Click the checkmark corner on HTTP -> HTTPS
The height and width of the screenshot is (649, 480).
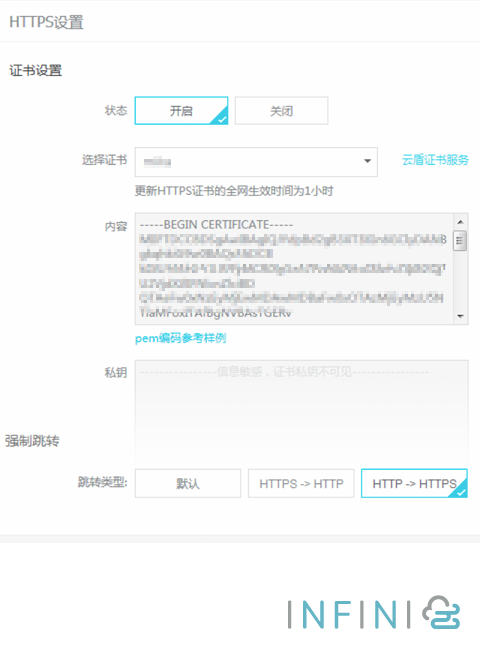[460, 491]
